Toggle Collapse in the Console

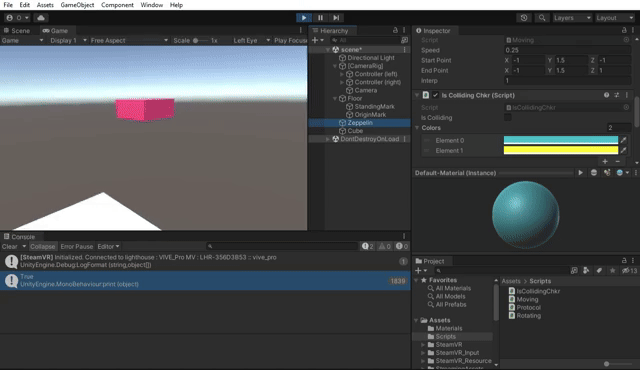[x=42, y=246]
